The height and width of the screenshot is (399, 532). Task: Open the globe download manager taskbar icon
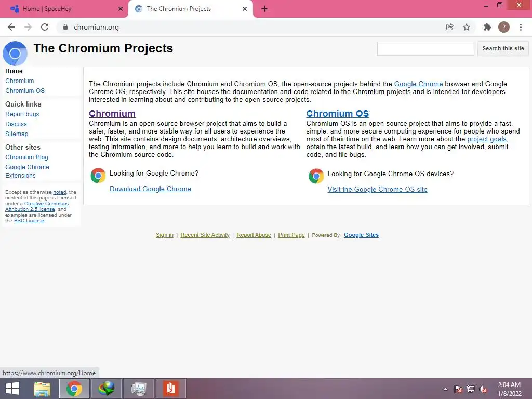click(107, 389)
